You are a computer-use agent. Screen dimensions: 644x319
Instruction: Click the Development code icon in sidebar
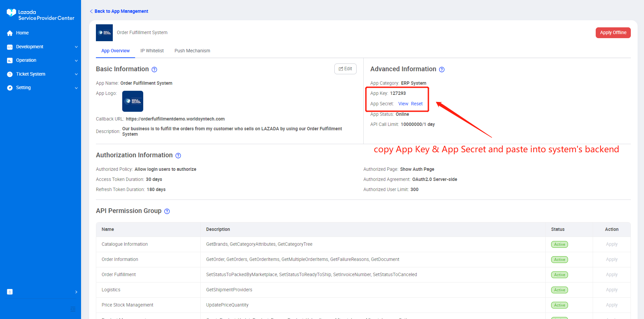pos(10,47)
